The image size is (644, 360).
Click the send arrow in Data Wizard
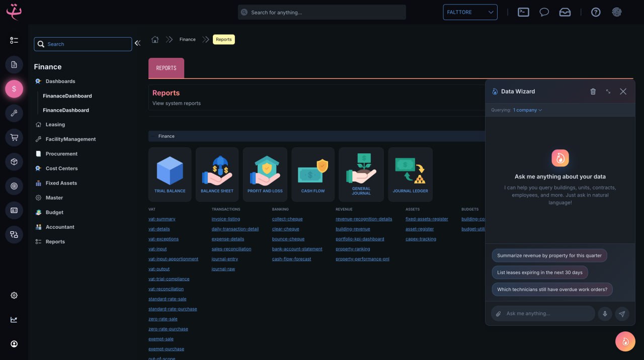[622, 314]
